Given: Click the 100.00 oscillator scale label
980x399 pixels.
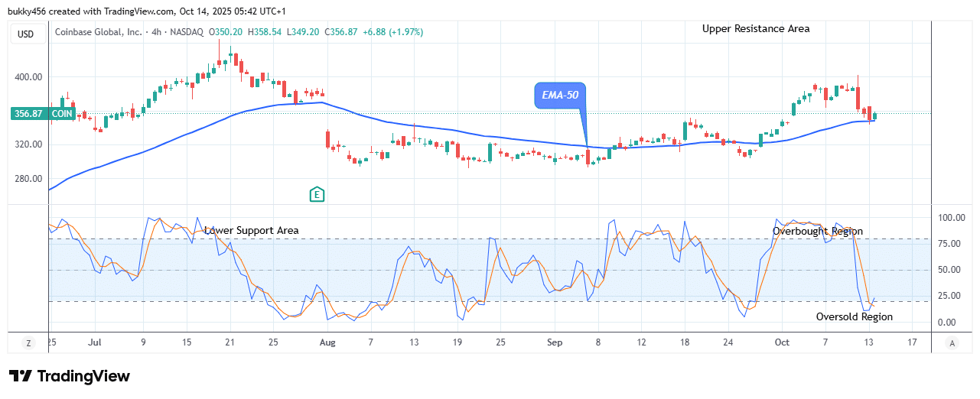Looking at the screenshot, I should 950,218.
